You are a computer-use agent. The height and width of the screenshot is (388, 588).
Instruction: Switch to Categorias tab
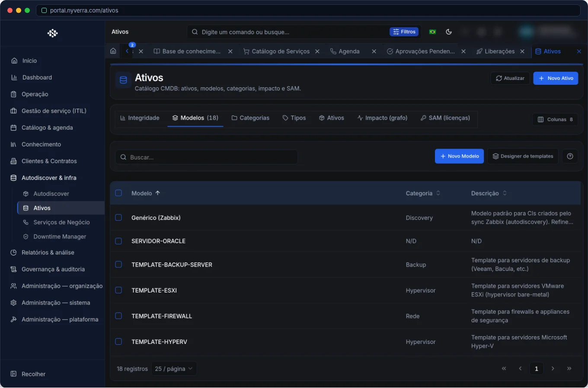coord(250,118)
